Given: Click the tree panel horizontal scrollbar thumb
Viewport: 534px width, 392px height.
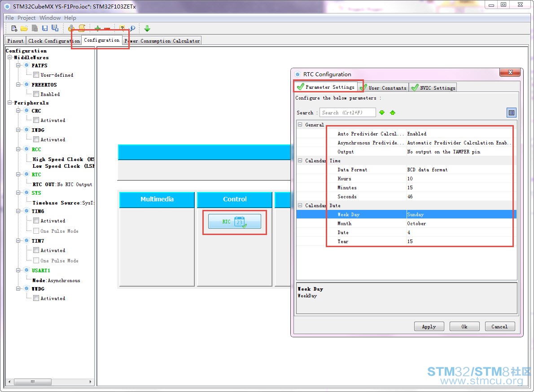Looking at the screenshot, I should [x=33, y=382].
